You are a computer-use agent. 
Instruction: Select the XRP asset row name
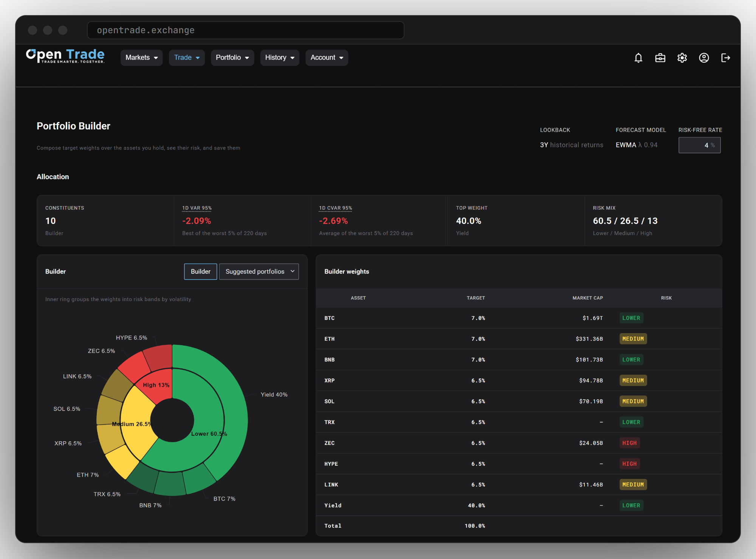(330, 380)
